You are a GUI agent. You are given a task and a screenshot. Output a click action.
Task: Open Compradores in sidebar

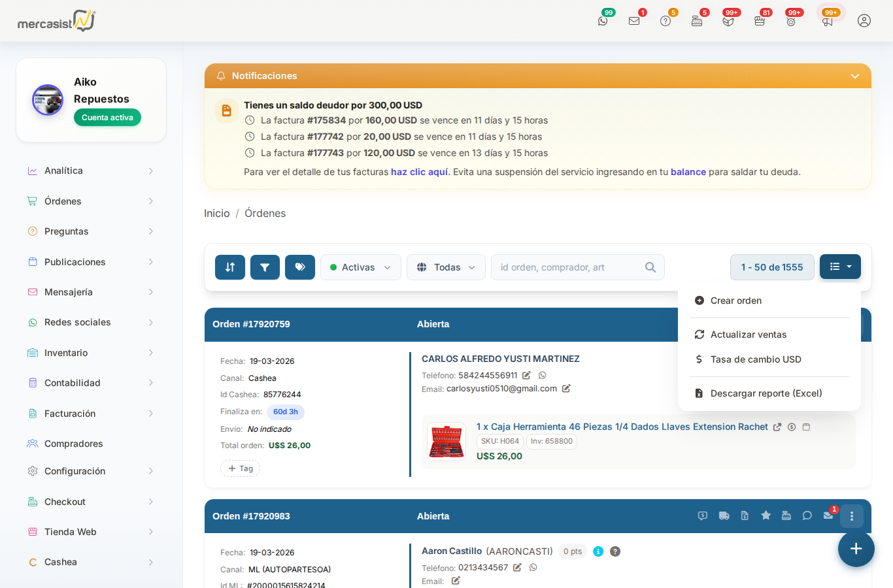(90, 444)
